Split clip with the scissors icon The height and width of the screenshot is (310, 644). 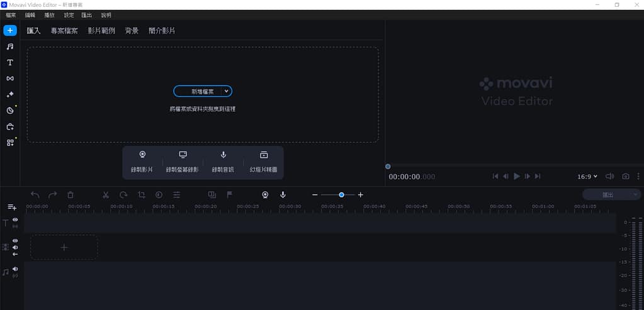pos(106,195)
